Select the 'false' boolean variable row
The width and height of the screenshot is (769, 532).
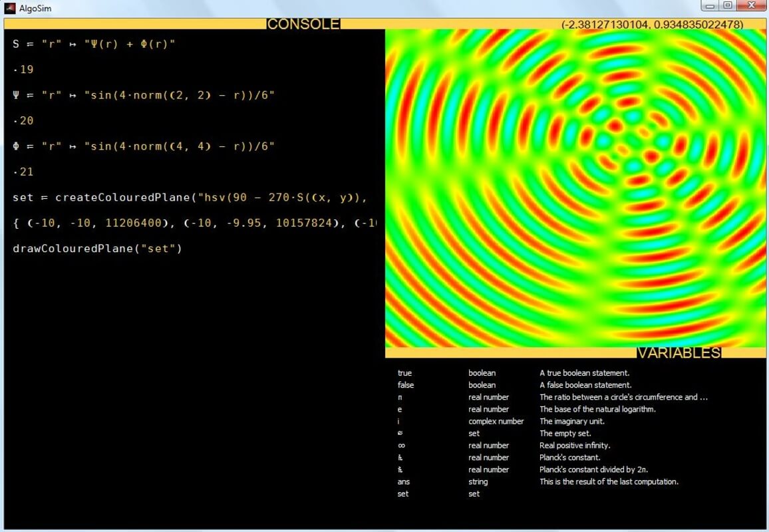(x=405, y=385)
